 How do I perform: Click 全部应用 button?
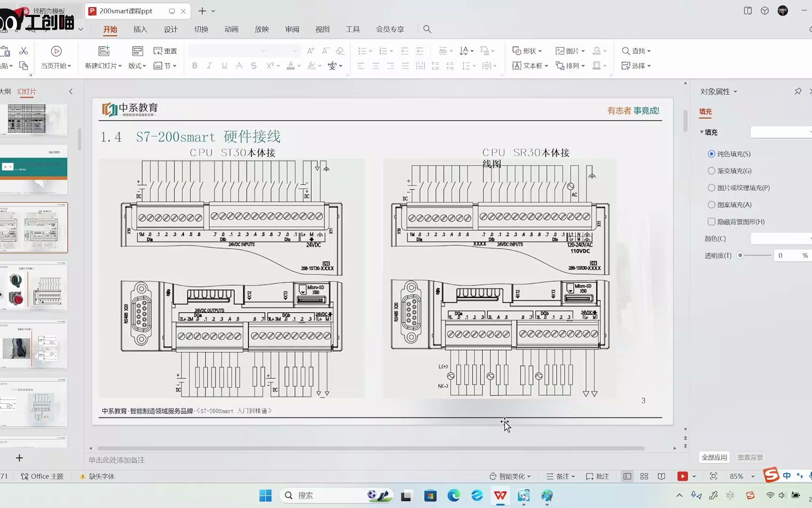point(714,457)
